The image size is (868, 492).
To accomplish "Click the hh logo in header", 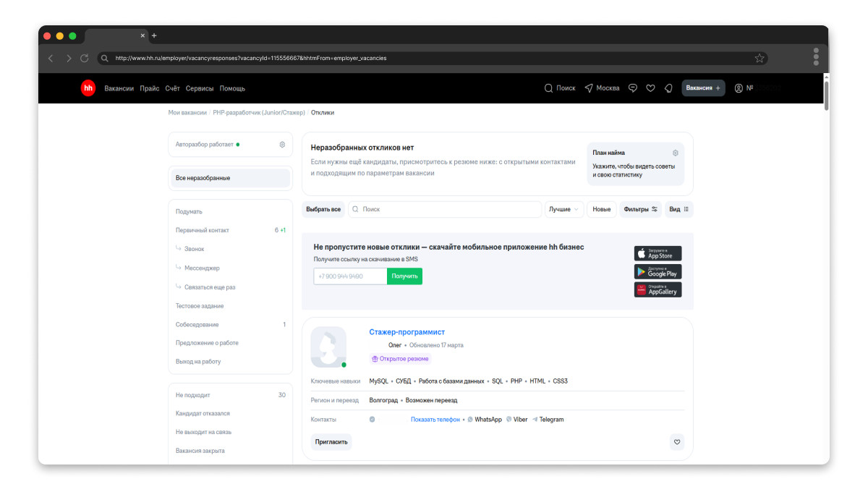I will point(88,88).
